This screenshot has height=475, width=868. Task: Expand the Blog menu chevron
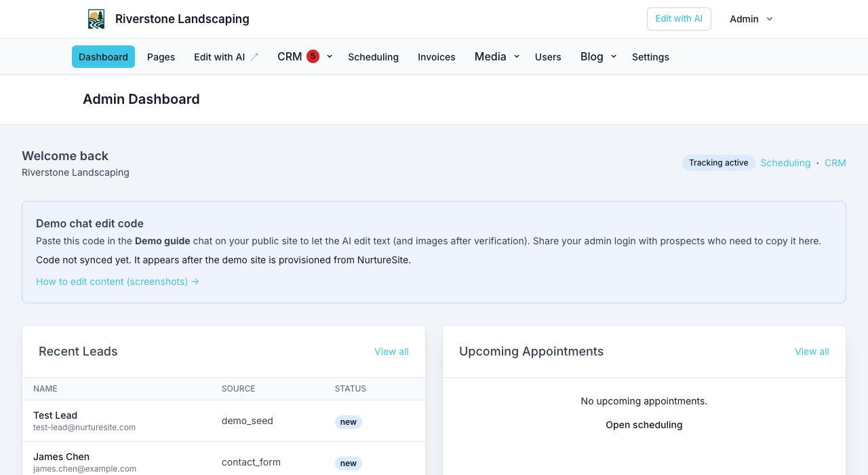coord(614,56)
